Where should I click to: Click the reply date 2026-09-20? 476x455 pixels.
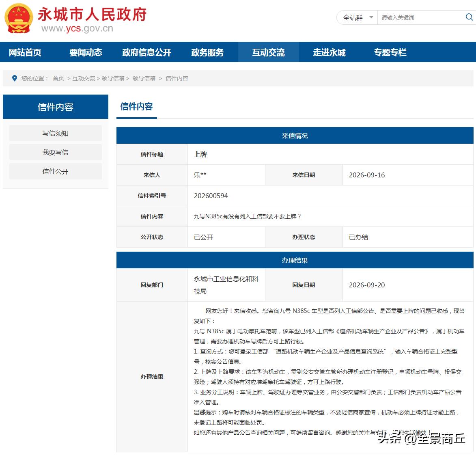367,285
